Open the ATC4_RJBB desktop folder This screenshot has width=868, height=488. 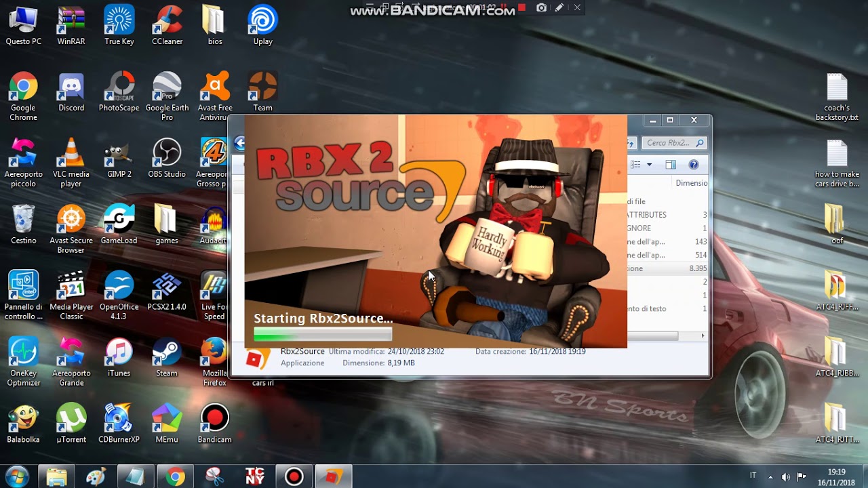(837, 357)
